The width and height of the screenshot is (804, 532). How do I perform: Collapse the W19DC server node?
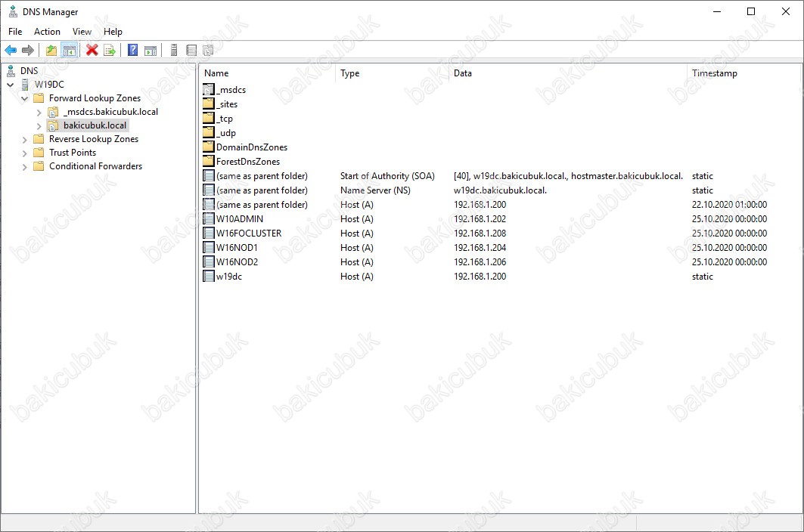(11, 85)
